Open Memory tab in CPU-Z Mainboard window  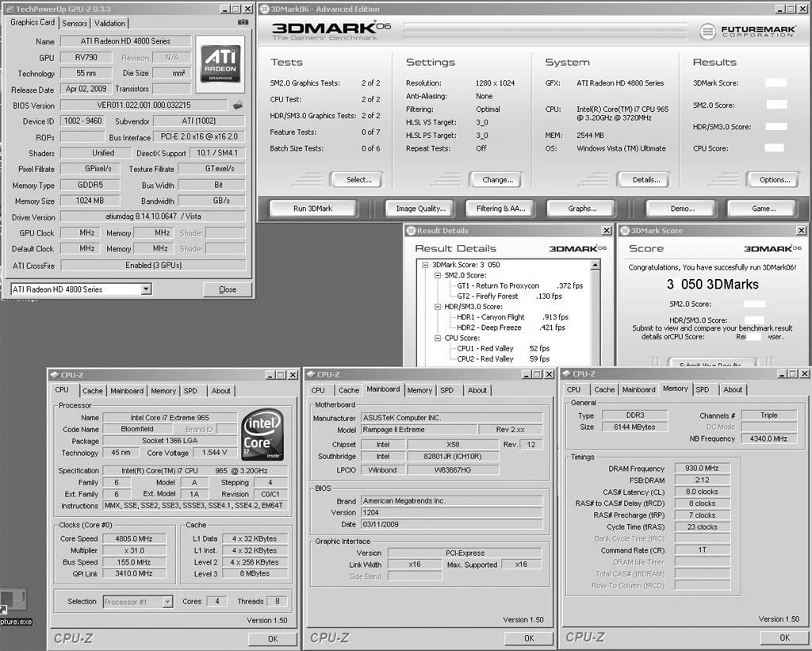click(x=419, y=390)
